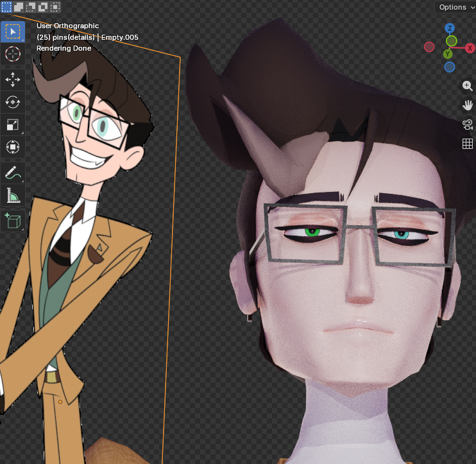Set selection mode to new selection

tap(6, 6)
